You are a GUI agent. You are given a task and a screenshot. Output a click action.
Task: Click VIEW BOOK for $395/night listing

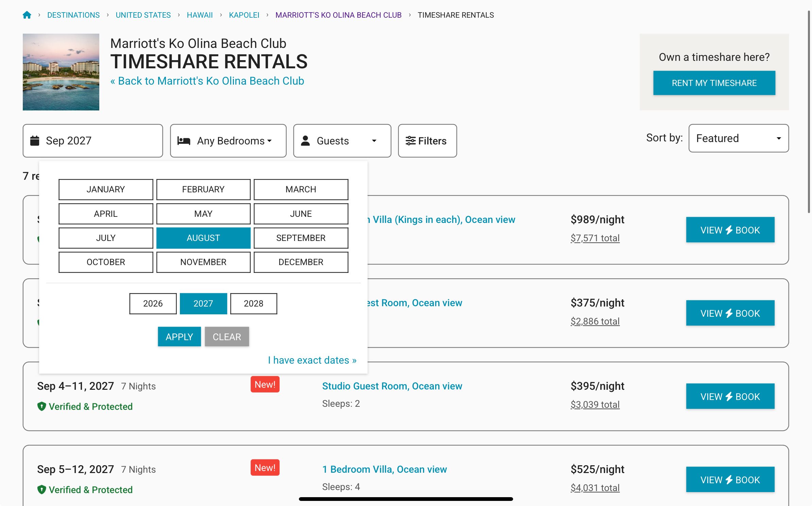[730, 396]
